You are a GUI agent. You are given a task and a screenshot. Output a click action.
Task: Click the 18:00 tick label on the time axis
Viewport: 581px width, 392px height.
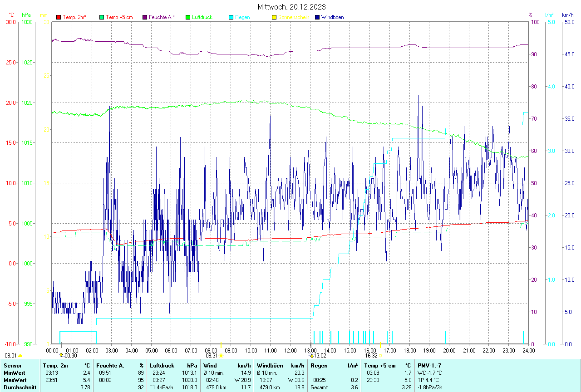click(x=409, y=351)
